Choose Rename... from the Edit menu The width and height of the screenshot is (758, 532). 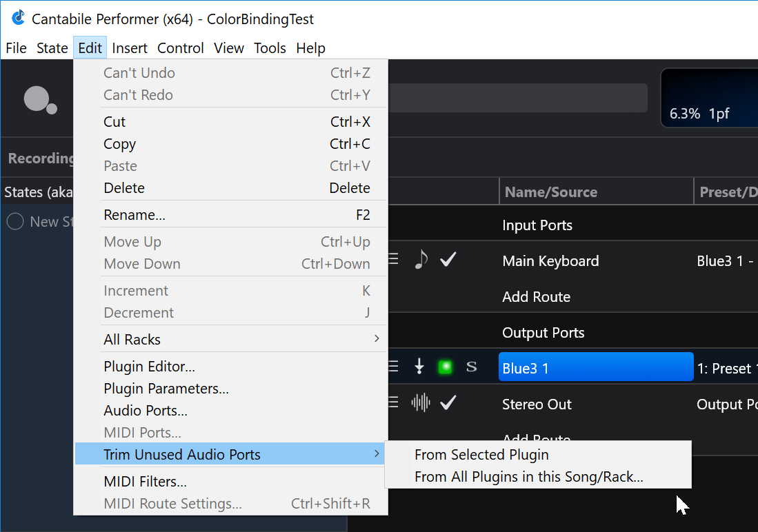click(x=231, y=214)
